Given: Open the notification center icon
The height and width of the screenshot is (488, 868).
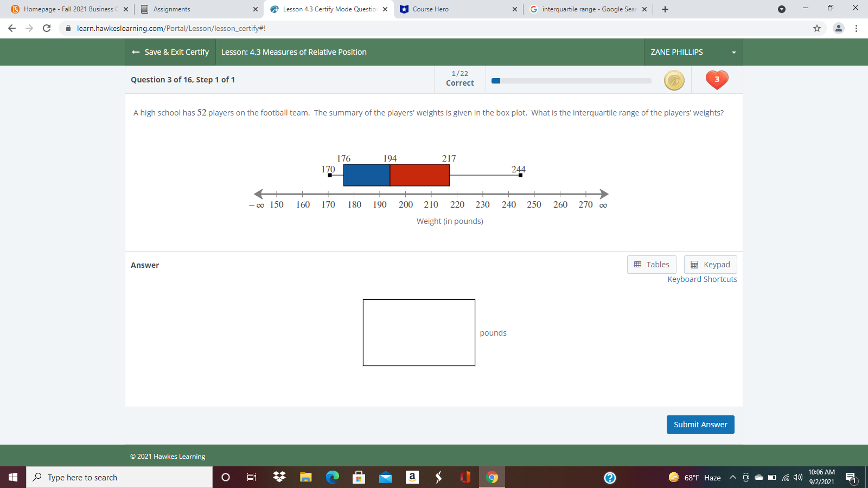Looking at the screenshot, I should 851,478.
